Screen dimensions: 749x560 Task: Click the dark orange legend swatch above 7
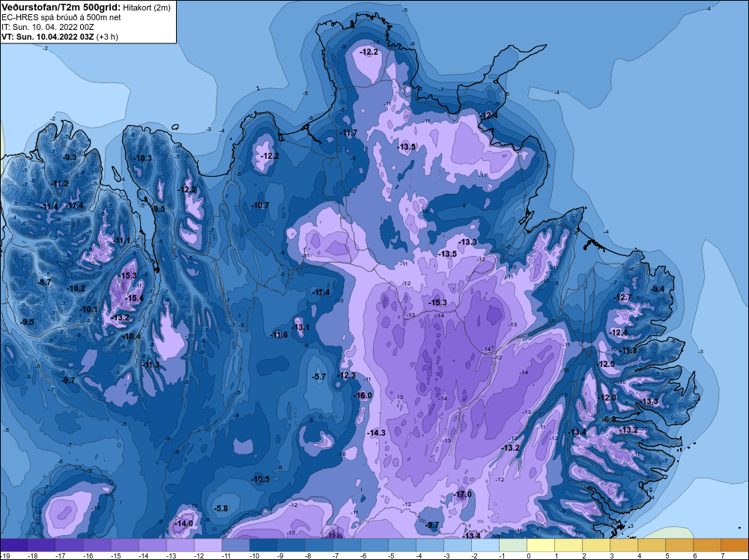pos(735,545)
